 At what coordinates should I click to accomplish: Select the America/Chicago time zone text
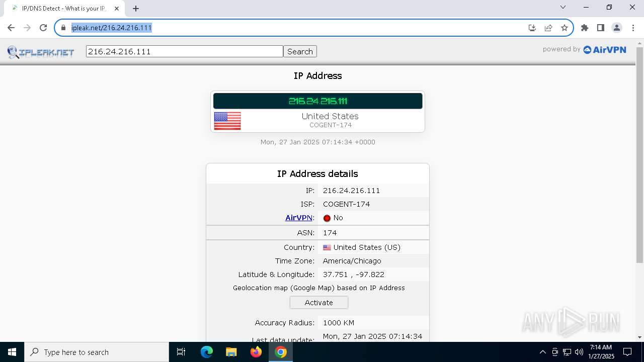(352, 261)
